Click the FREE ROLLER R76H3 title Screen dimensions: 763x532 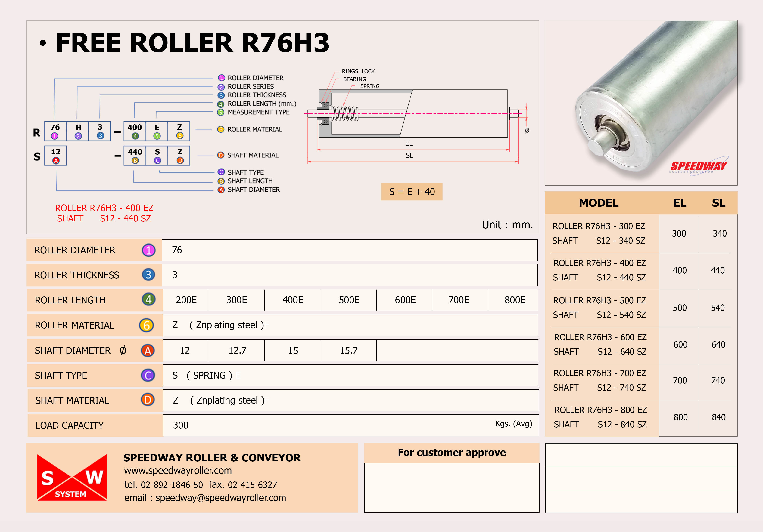tap(192, 43)
